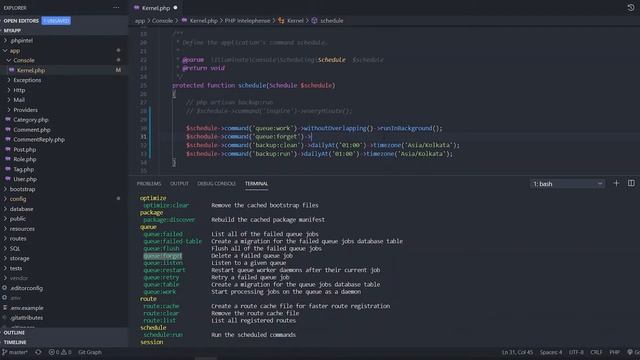Click the 'PHP Intelephense' breadcrumb segment

[x=247, y=20]
